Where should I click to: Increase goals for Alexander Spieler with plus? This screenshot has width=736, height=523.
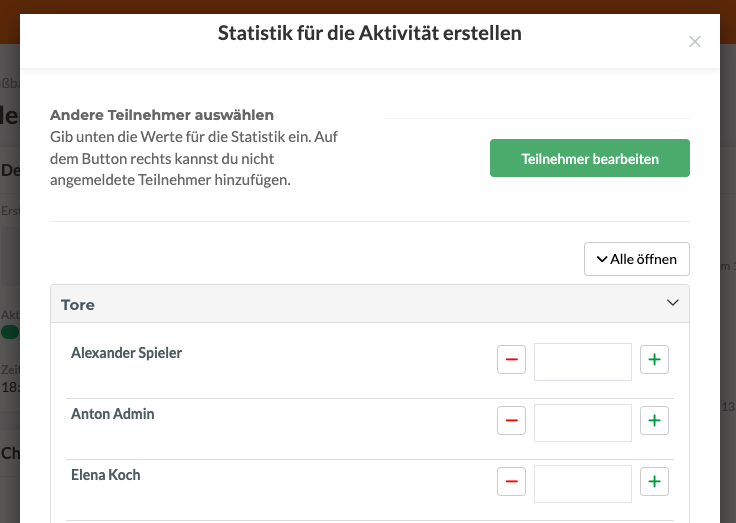coord(654,361)
